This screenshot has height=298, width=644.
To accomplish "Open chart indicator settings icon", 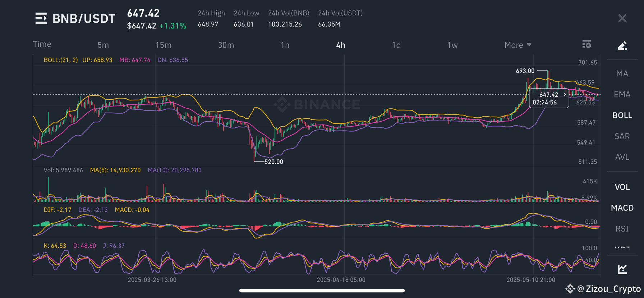I will tap(586, 45).
